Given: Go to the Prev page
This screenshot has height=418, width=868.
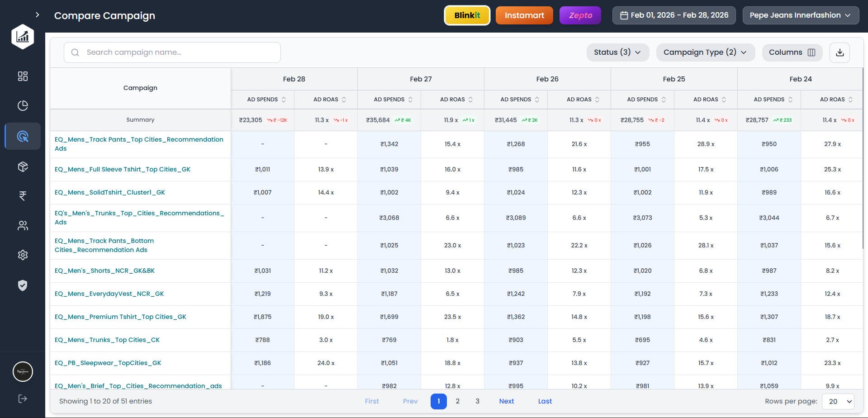Looking at the screenshot, I should [x=410, y=401].
